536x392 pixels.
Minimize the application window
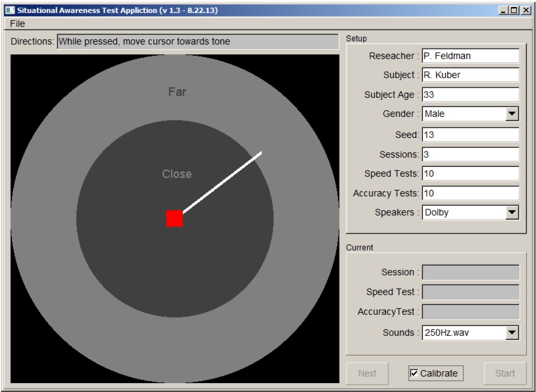502,11
